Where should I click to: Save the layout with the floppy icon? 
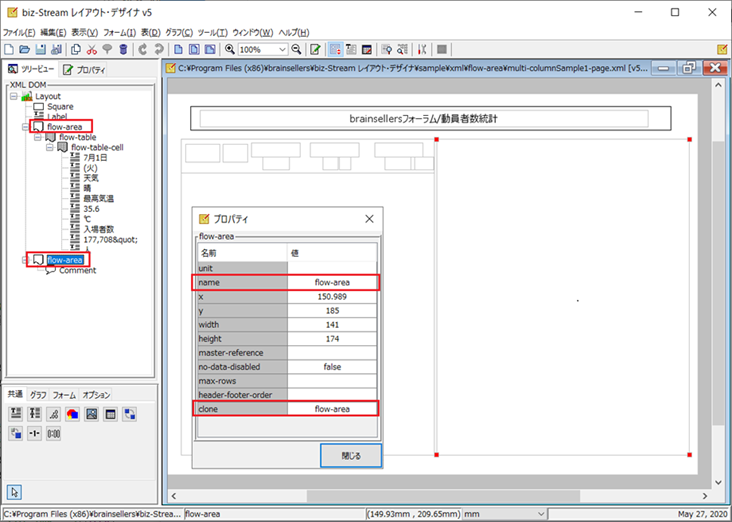(41, 49)
